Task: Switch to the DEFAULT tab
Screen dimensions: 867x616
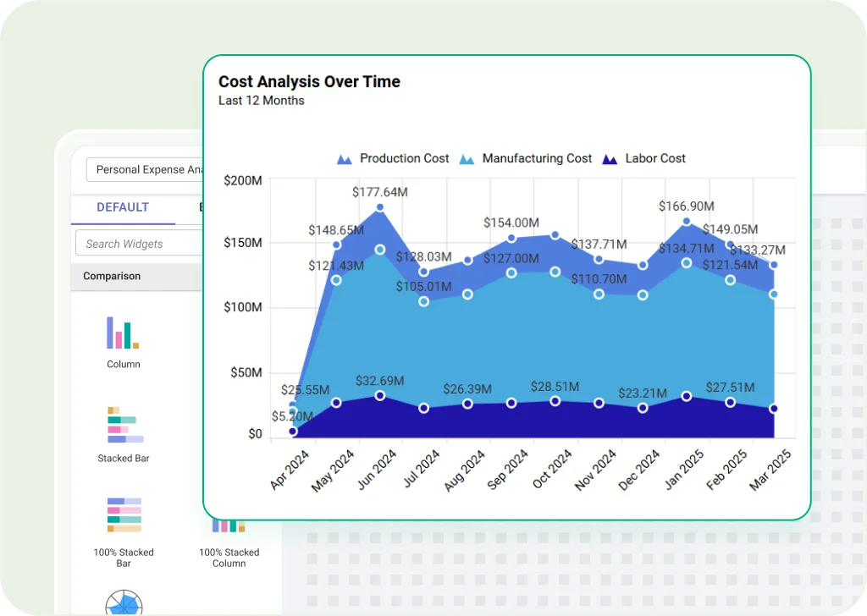Action: pyautogui.click(x=123, y=207)
